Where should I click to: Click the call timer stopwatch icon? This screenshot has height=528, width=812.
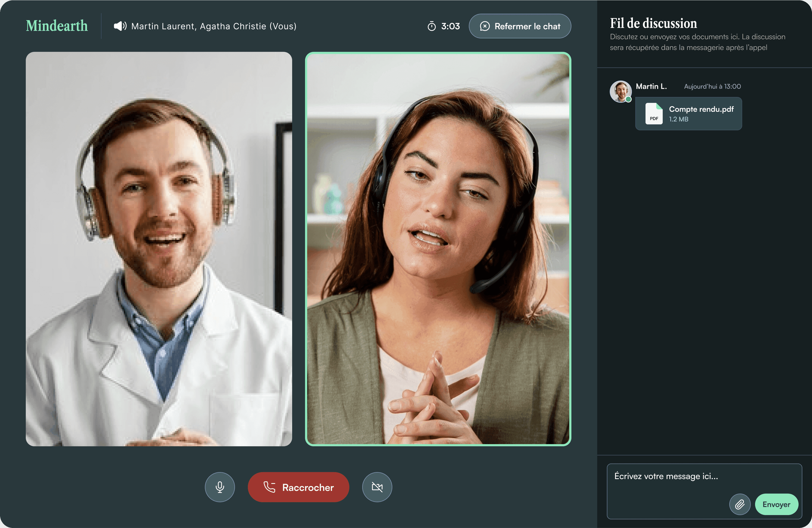[432, 26]
